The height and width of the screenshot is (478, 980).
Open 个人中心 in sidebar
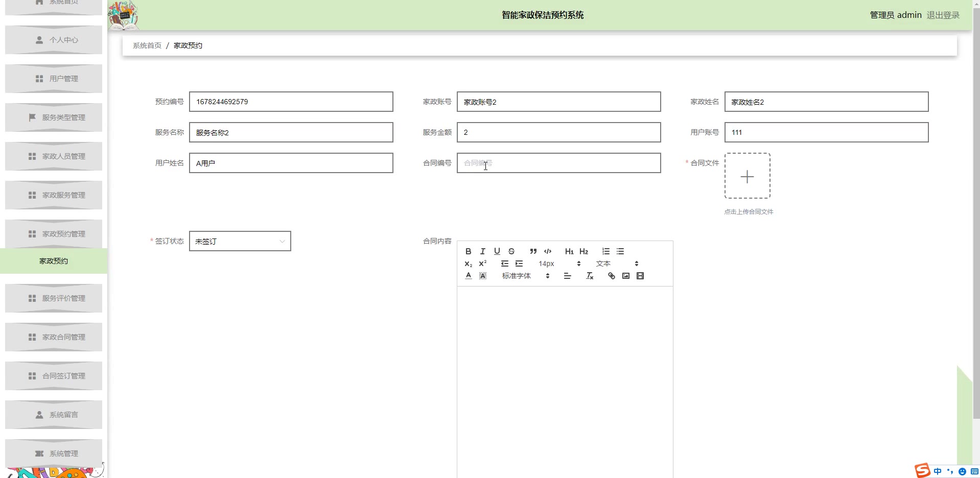(x=54, y=40)
